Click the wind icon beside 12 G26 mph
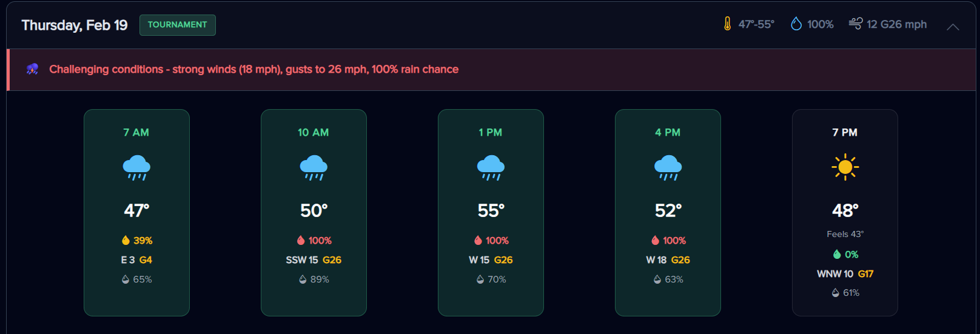This screenshot has width=980, height=334. point(855,24)
